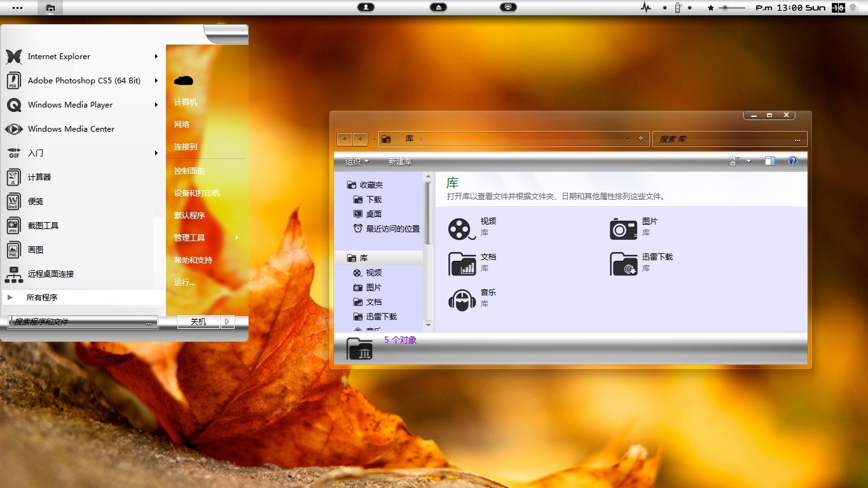Open shutdown options arrow beside 关机
The width and height of the screenshot is (868, 488).
(x=228, y=322)
